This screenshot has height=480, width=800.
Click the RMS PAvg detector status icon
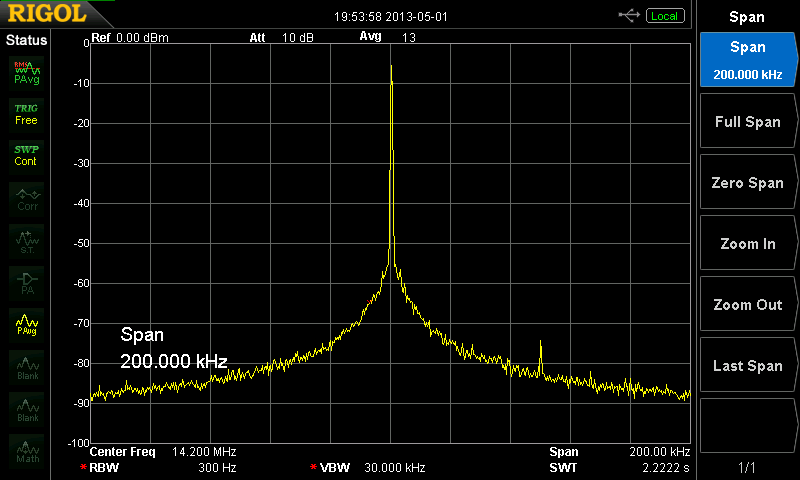tap(26, 71)
